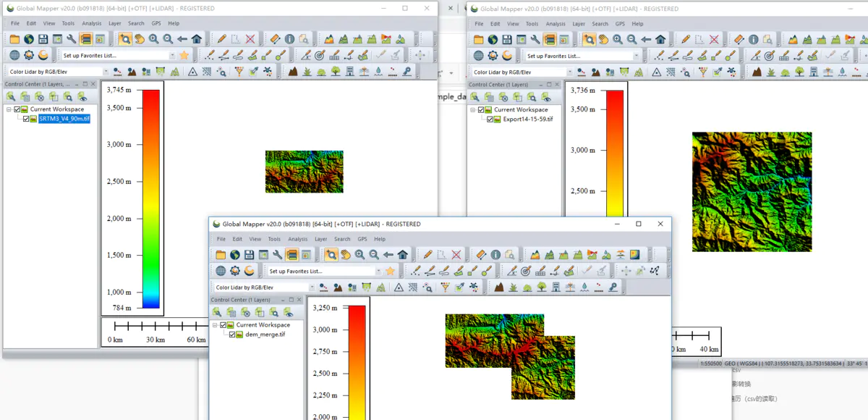Image resolution: width=868 pixels, height=420 pixels.
Task: Open Favorites List dropdown in dem_merge window
Action: 378,271
